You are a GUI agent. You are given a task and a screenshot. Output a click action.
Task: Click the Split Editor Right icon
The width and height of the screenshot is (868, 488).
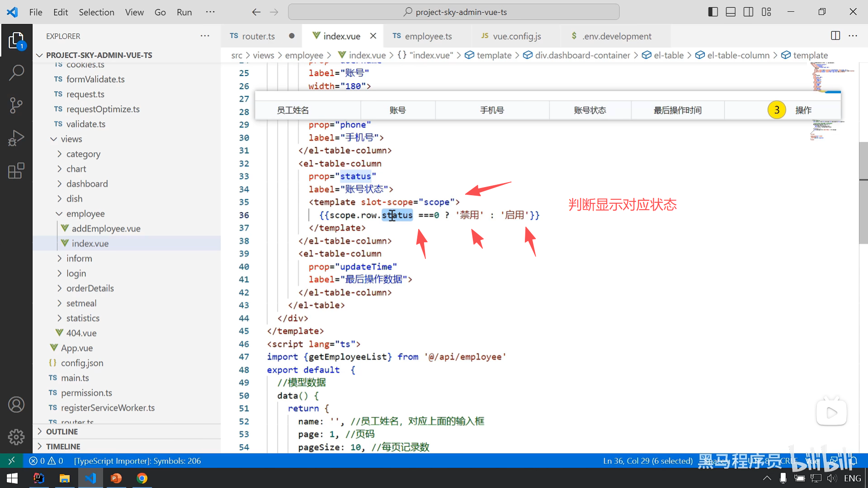[835, 36]
